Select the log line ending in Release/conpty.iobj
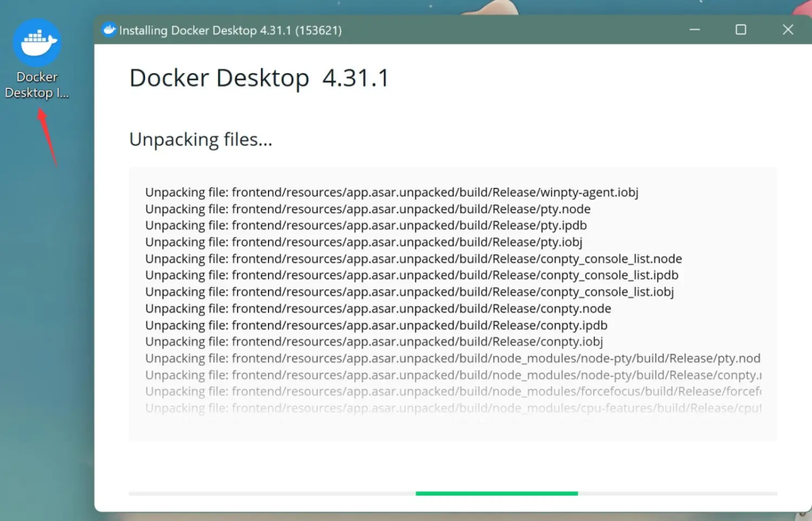The height and width of the screenshot is (521, 812). [374, 342]
